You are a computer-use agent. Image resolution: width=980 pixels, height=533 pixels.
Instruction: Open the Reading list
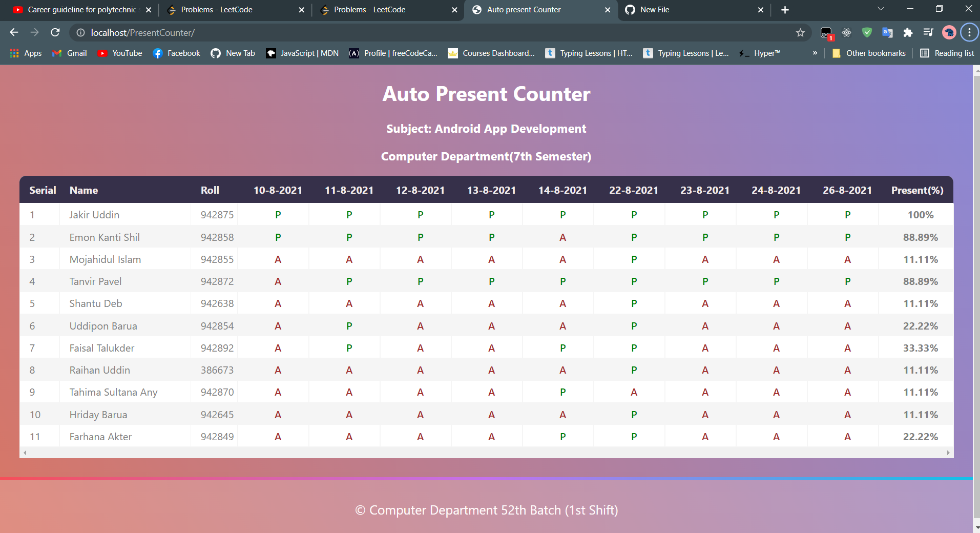pyautogui.click(x=947, y=53)
